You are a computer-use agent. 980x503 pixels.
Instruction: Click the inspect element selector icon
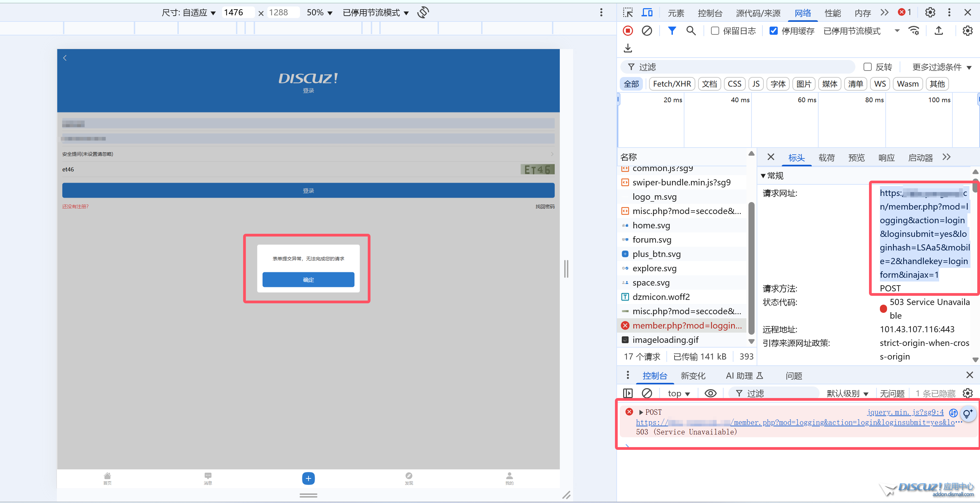[x=628, y=13]
